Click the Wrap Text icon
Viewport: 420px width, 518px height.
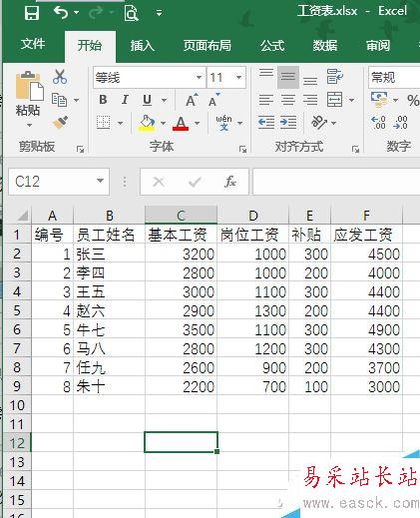[334, 77]
